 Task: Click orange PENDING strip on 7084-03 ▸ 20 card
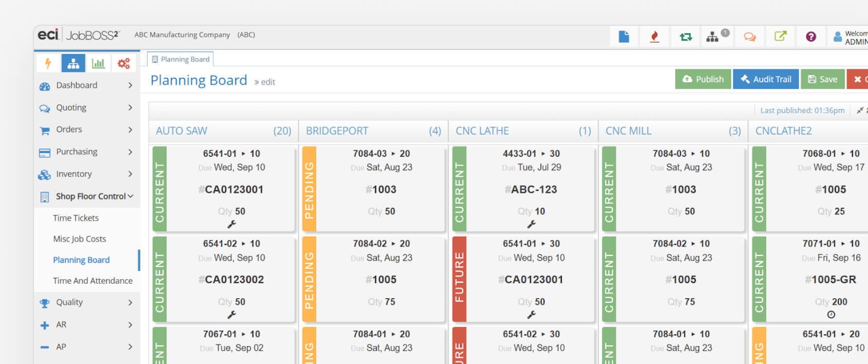coord(309,189)
